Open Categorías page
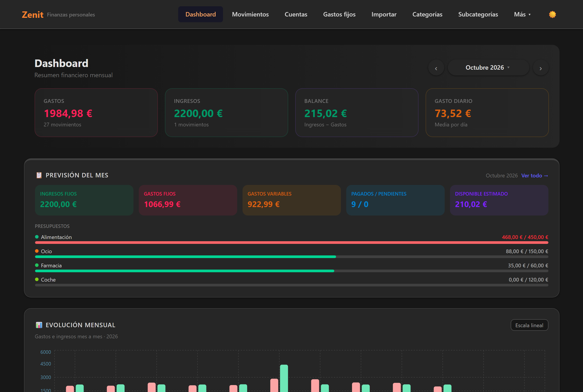Screen dimensions: 583x392 (427, 15)
